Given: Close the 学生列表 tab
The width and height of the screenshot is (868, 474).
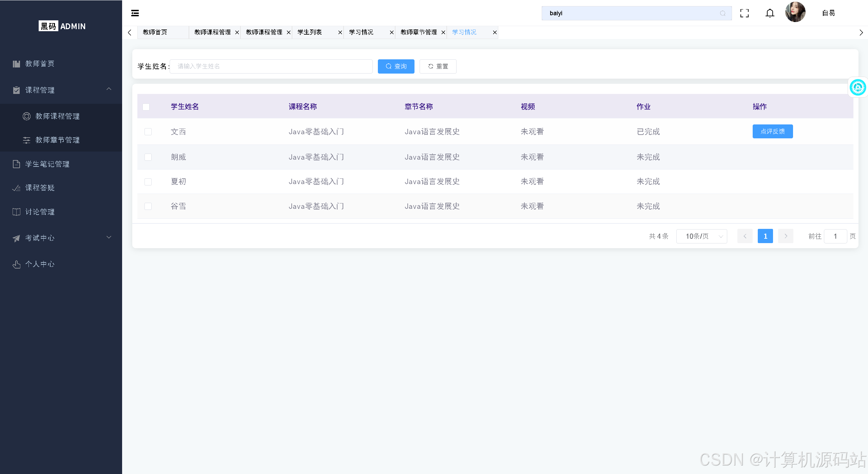Looking at the screenshot, I should pos(340,33).
